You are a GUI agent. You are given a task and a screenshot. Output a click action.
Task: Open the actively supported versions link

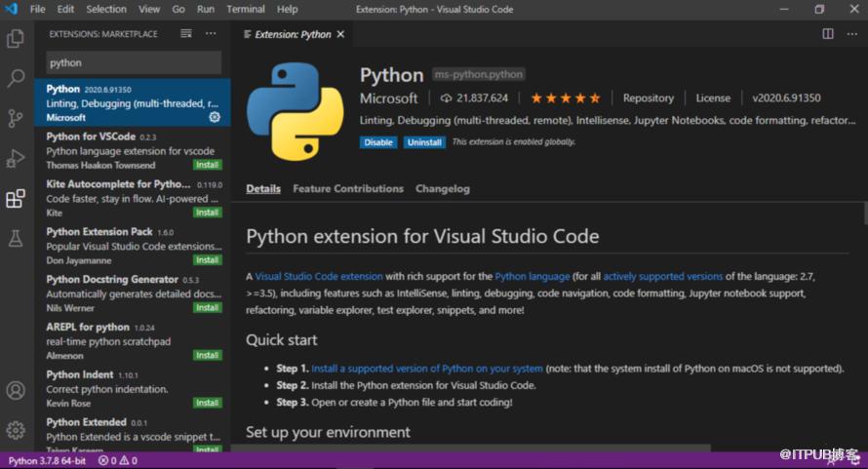(662, 276)
